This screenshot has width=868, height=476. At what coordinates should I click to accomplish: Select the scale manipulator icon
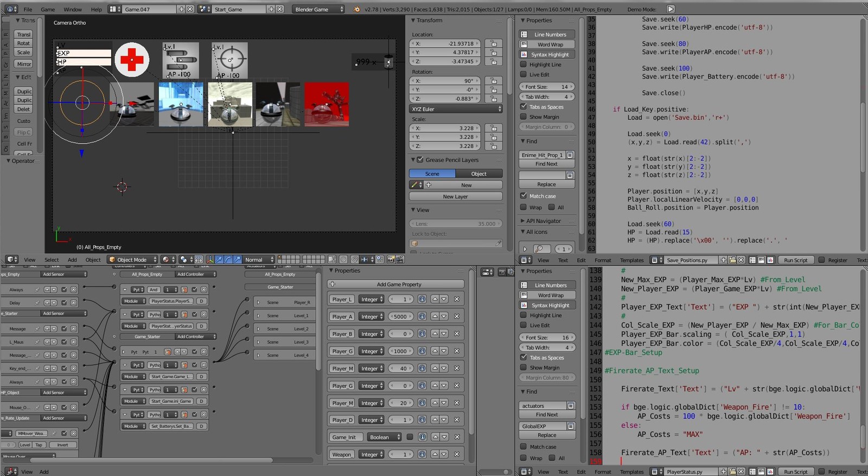click(237, 260)
